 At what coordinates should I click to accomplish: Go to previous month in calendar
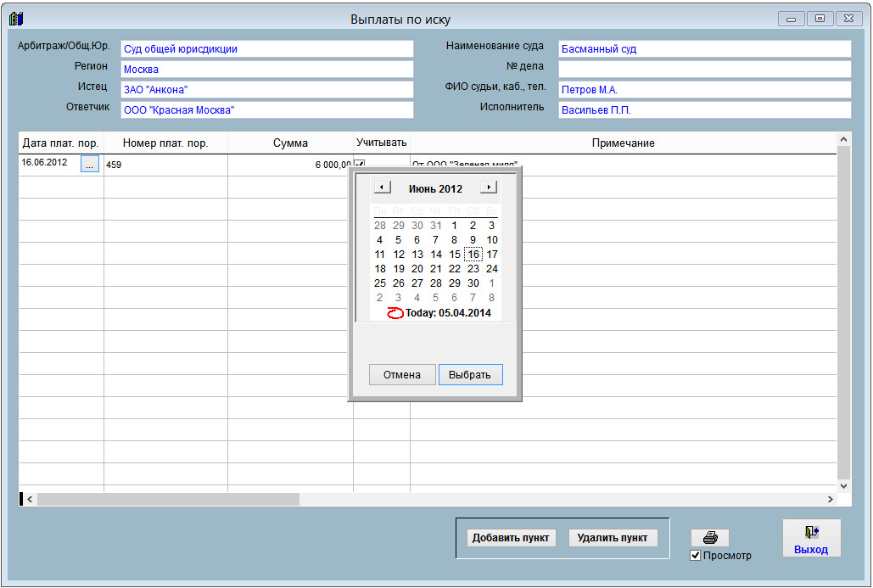click(382, 187)
